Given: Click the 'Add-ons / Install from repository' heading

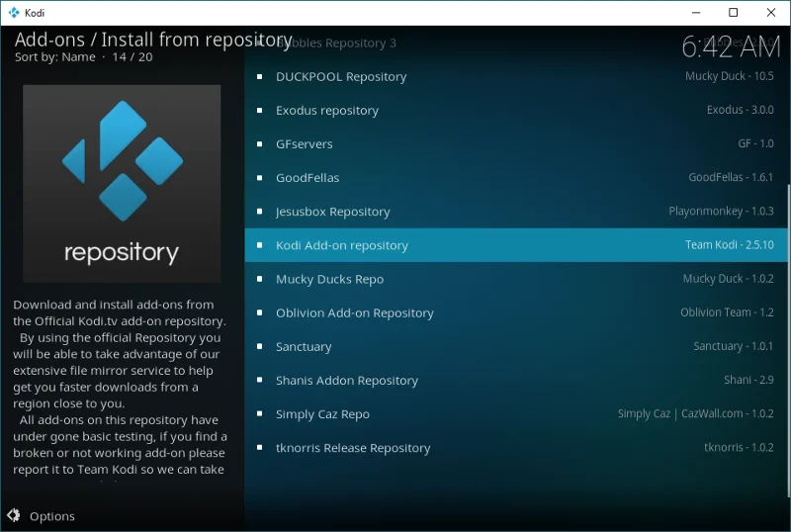Looking at the screenshot, I should coord(153,40).
